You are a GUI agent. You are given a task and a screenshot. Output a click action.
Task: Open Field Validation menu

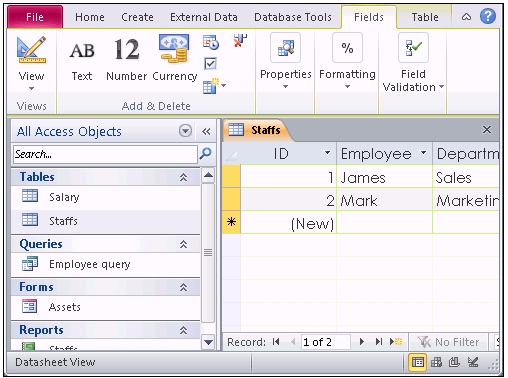pos(413,63)
